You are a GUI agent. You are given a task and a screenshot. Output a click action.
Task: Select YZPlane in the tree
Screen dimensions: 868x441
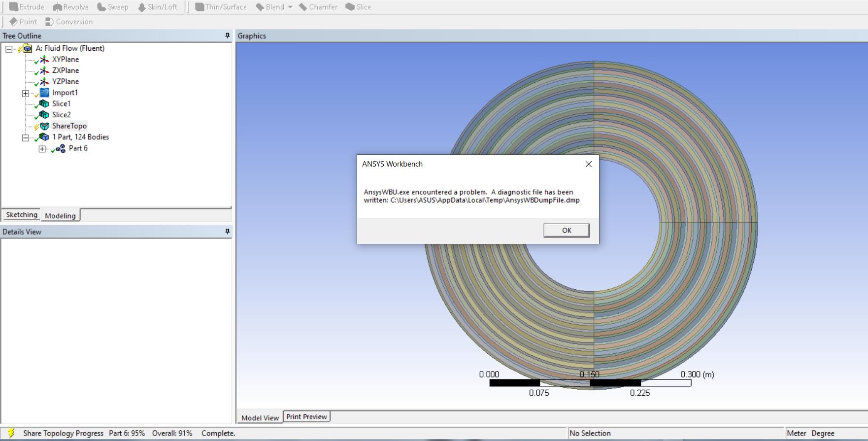66,81
